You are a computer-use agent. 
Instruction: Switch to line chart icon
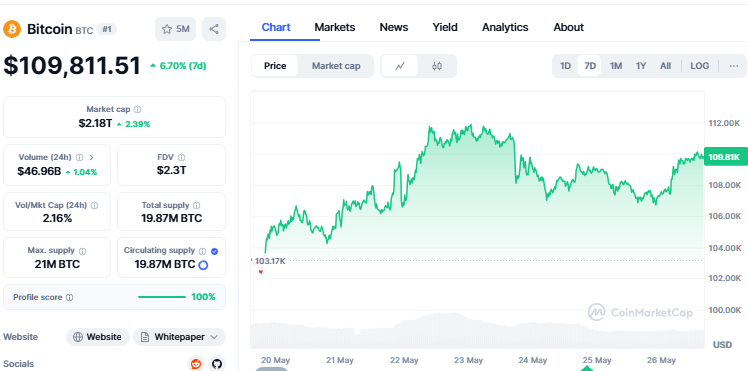[x=400, y=66]
